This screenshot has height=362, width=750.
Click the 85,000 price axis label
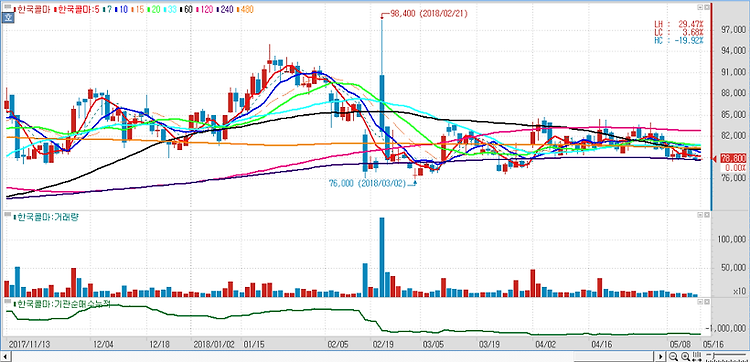pos(733,115)
